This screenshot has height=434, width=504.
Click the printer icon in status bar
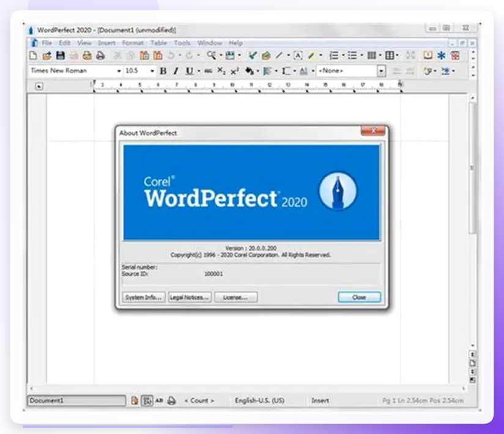click(172, 400)
